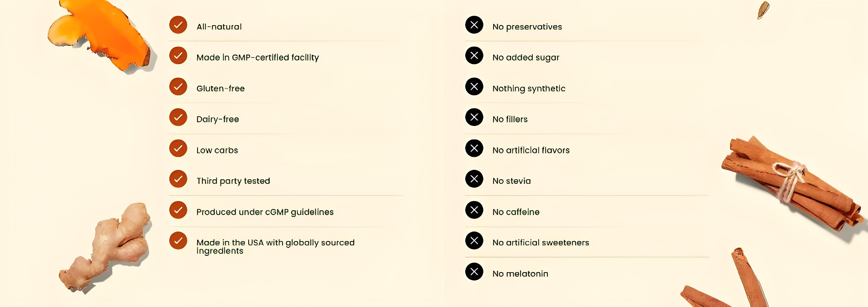The height and width of the screenshot is (307, 868).
Task: Click the checkmark icon beside All-natural
Action: click(178, 25)
